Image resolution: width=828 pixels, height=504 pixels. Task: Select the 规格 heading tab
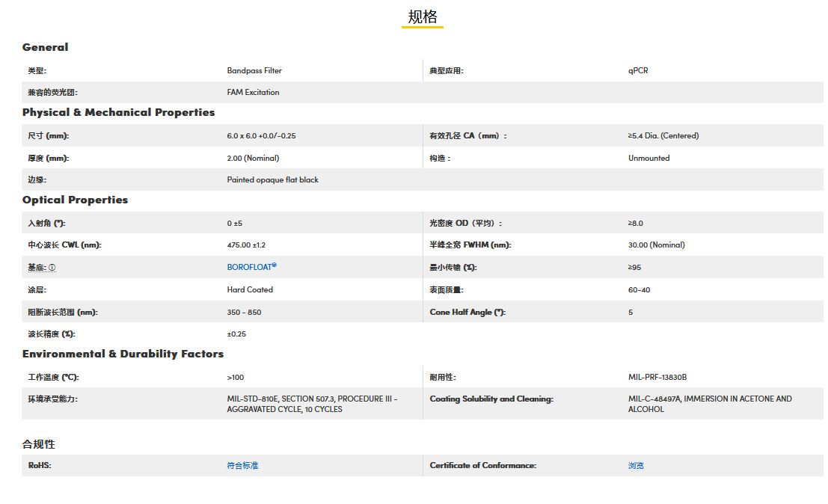(x=422, y=17)
